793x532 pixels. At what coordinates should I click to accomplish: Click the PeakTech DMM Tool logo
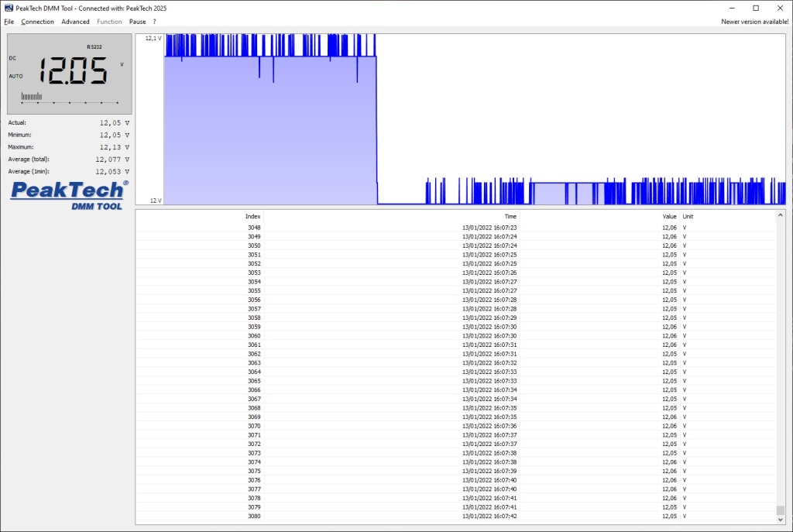tap(69, 195)
